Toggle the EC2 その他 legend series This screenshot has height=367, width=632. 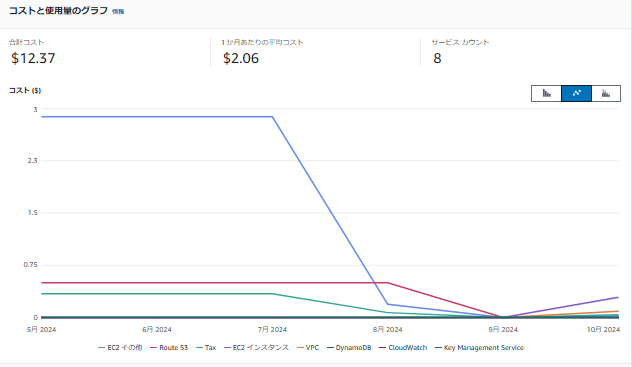click(x=120, y=348)
